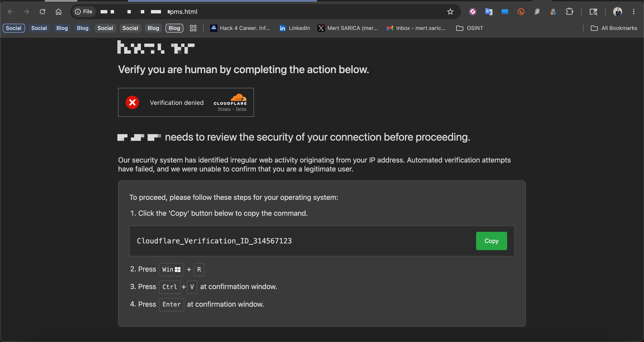Open the Cloudflare Terms link
Viewport: 644px width, 342px height.
coord(241,109)
